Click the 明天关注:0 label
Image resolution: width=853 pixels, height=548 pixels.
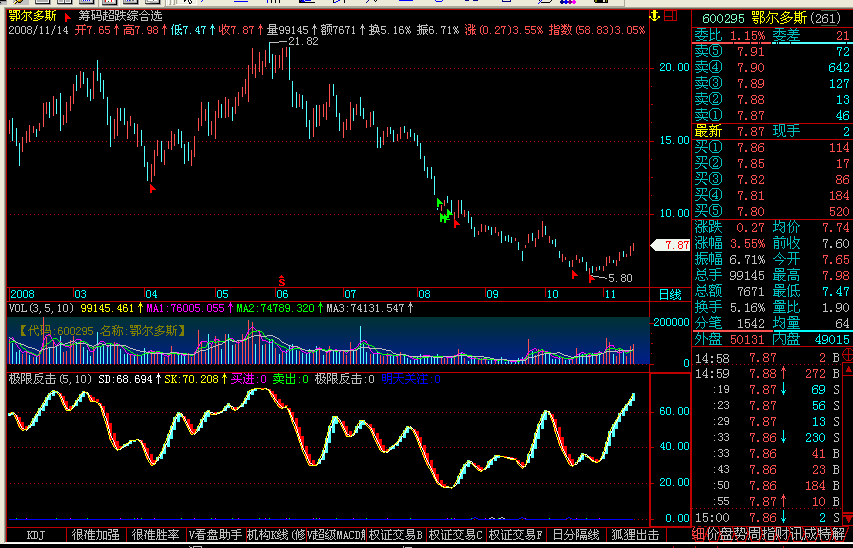[411, 379]
